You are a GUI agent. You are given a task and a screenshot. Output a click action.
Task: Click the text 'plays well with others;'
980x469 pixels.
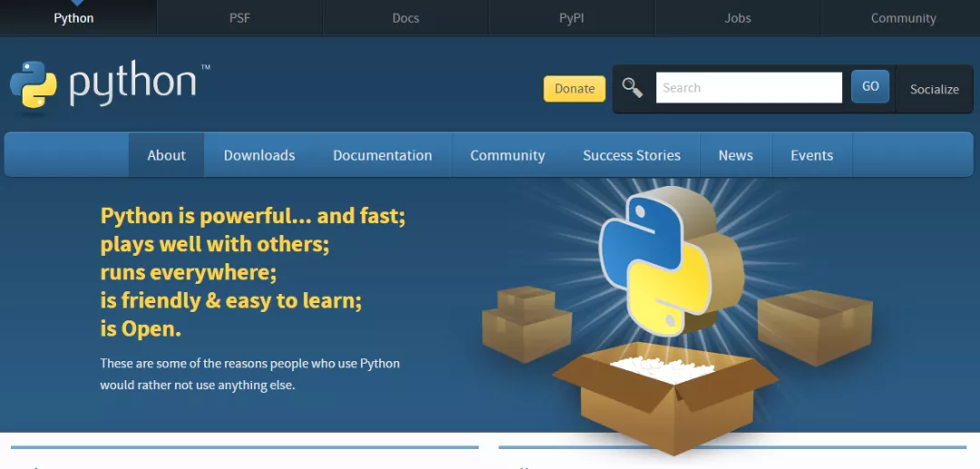(214, 244)
